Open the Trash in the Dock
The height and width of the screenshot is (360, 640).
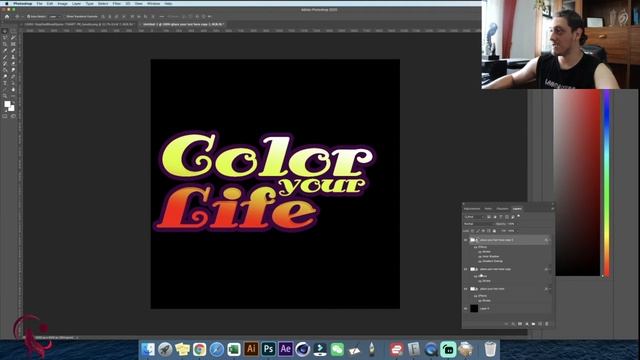click(x=490, y=349)
